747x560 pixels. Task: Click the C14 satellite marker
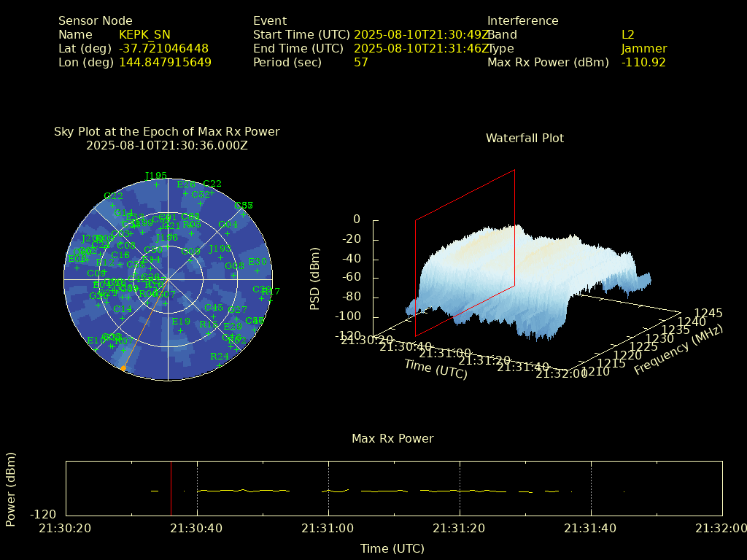point(123,317)
